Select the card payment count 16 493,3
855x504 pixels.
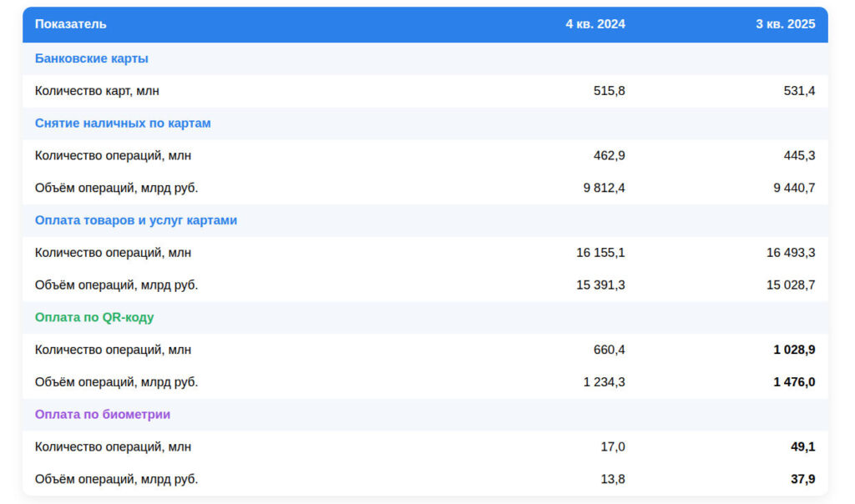(x=791, y=253)
